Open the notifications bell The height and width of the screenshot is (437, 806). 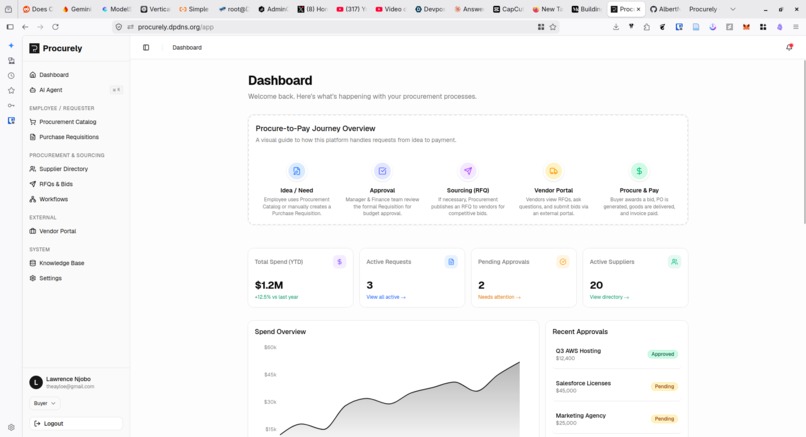[789, 47]
